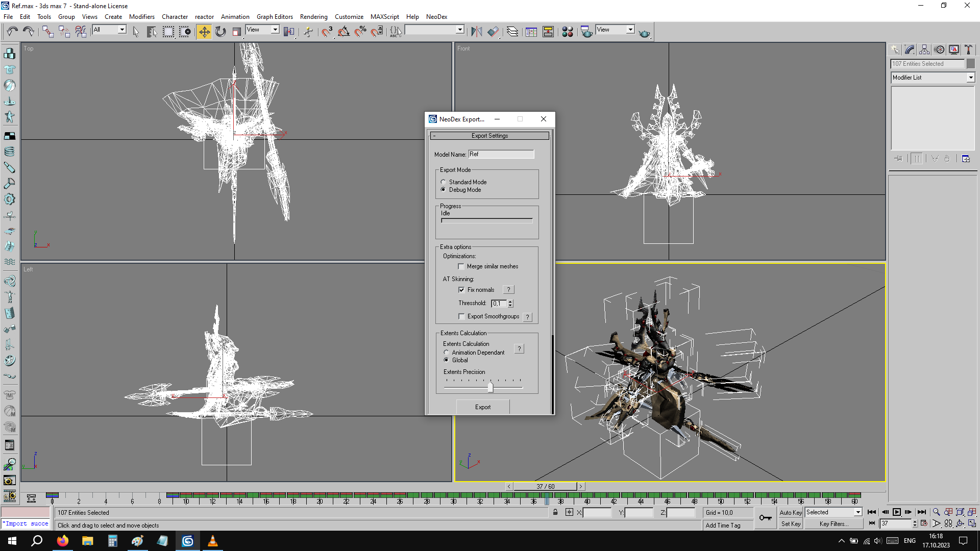This screenshot has width=980, height=551.
Task: Click the Export button
Action: [x=482, y=407]
